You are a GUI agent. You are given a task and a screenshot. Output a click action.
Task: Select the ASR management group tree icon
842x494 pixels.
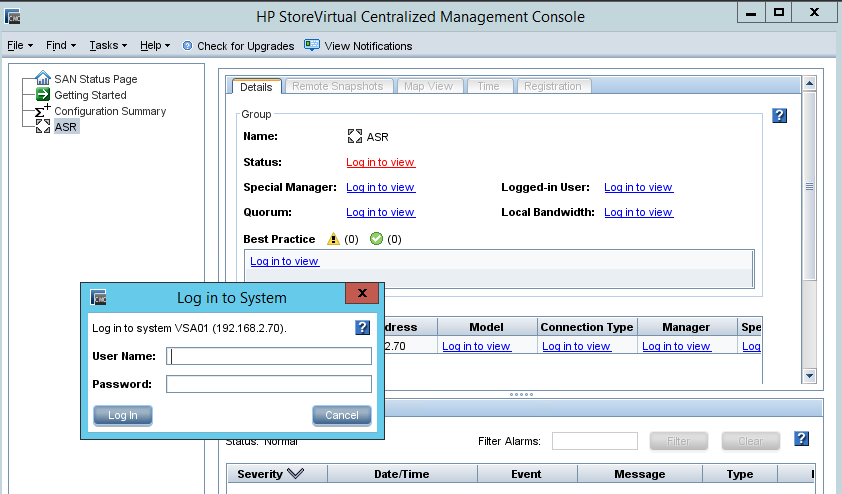(x=43, y=127)
